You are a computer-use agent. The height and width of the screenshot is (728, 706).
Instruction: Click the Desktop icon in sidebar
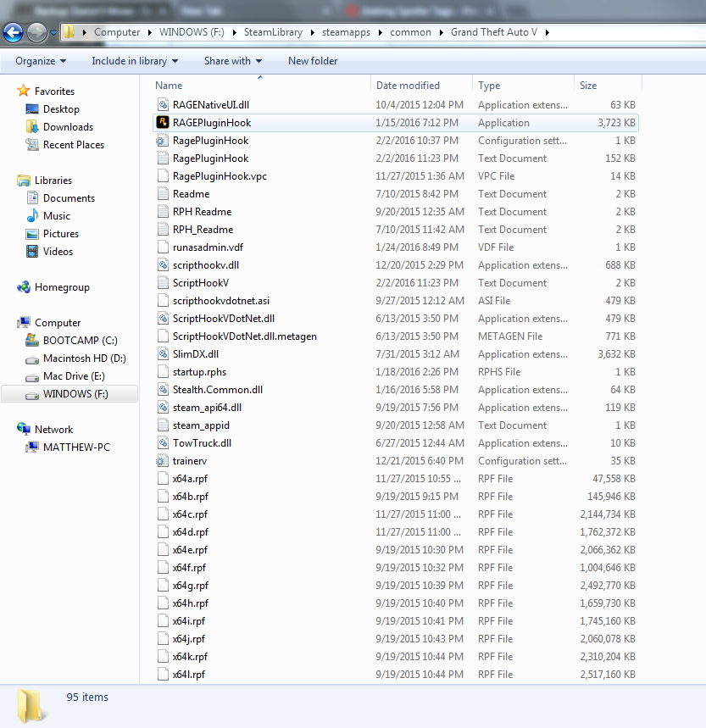[x=32, y=109]
